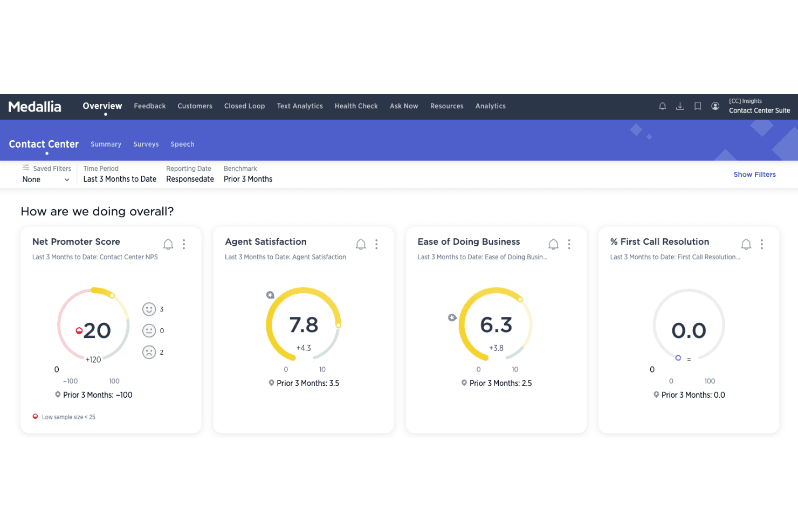798x532 pixels.
Task: Click the Net Promoter Score gauge value 20
Action: click(97, 330)
